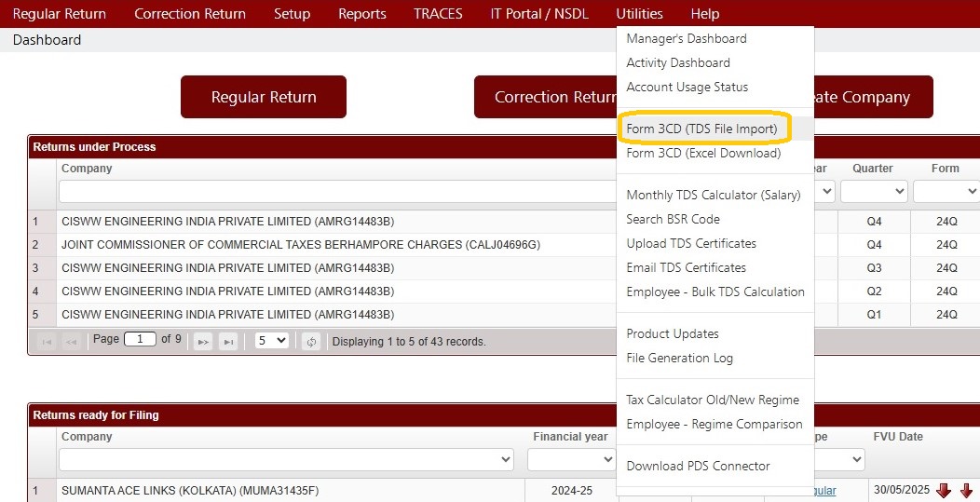Open Product Updates entry
Image resolution: width=980 pixels, height=502 pixels.
point(673,333)
